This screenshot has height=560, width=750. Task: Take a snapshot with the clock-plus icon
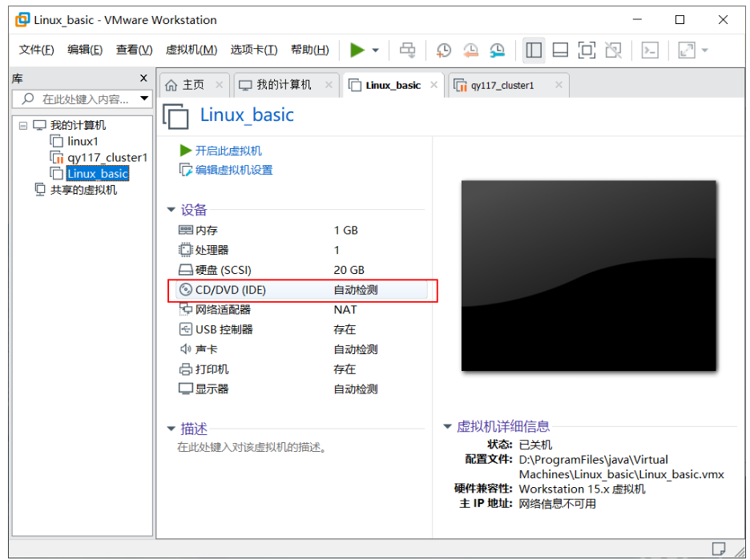click(x=443, y=50)
